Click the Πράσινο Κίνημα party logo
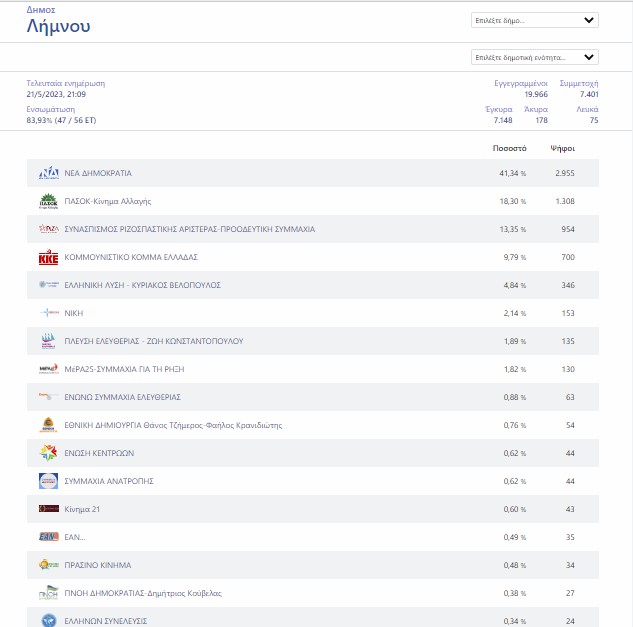 [x=48, y=565]
